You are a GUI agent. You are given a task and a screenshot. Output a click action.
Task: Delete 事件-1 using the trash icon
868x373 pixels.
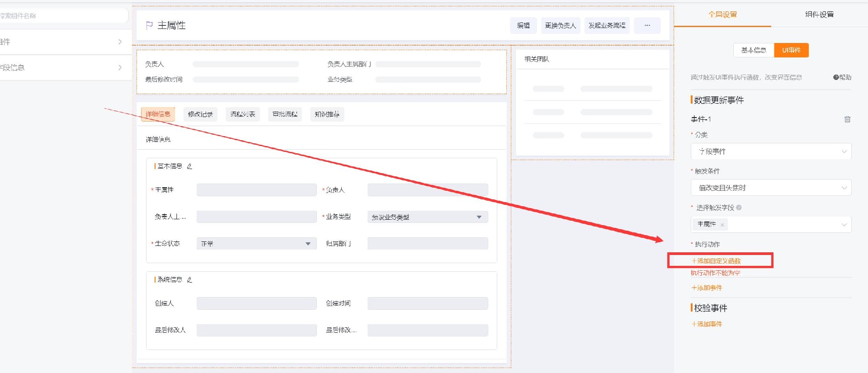point(847,119)
